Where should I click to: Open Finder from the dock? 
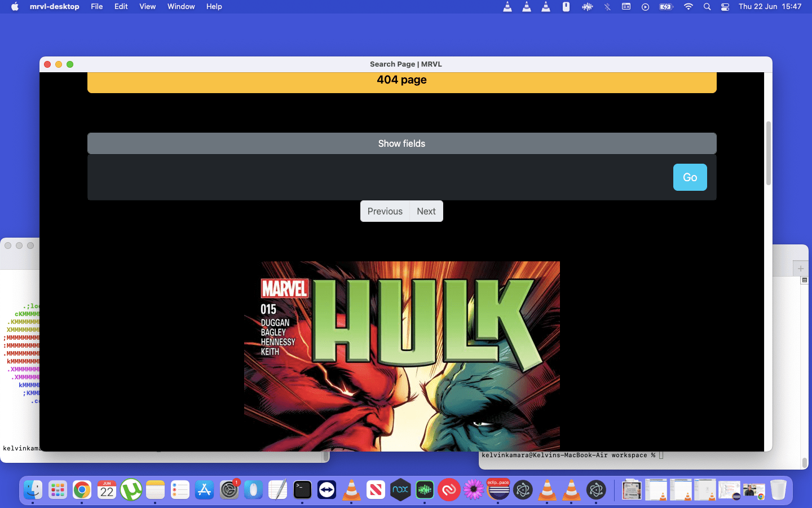(x=33, y=490)
